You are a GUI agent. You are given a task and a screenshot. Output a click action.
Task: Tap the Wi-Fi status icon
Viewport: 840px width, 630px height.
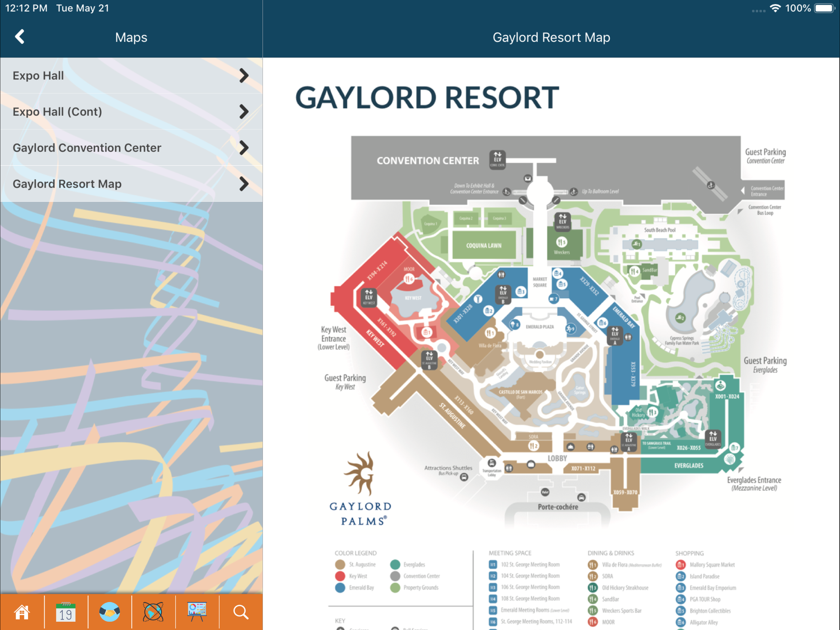(x=775, y=8)
